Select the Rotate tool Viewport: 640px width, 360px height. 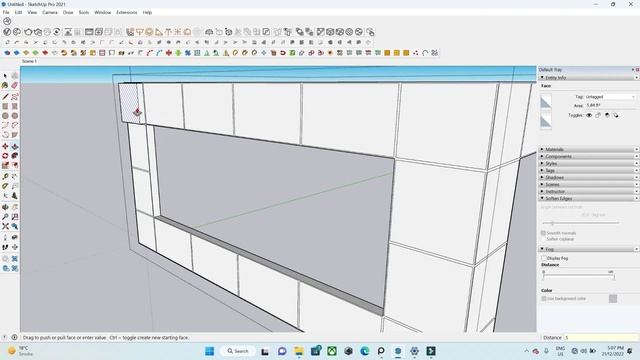click(5, 156)
